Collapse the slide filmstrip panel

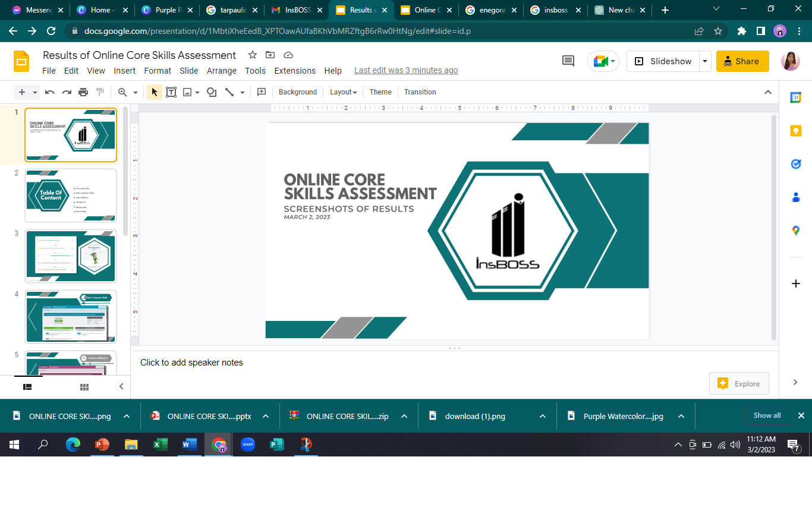pos(121,387)
